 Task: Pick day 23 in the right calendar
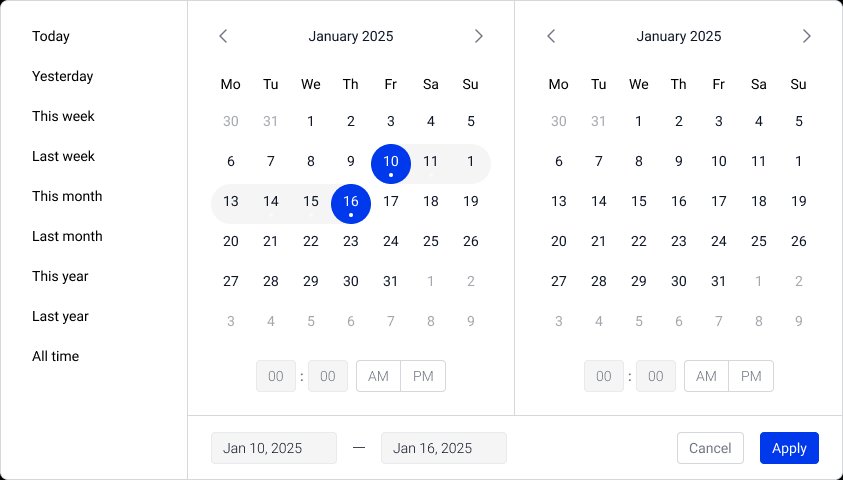coord(679,241)
